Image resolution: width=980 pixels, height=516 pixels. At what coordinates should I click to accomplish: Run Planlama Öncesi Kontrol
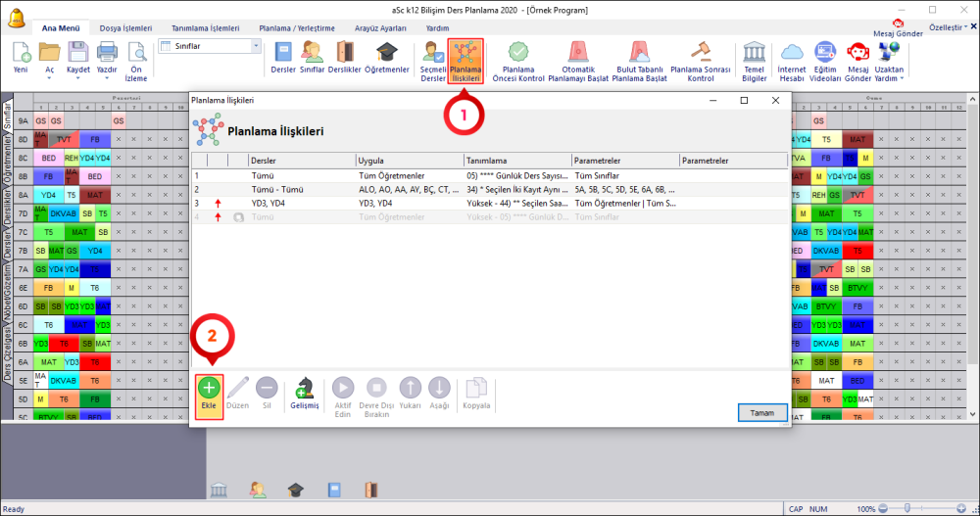tap(518, 62)
